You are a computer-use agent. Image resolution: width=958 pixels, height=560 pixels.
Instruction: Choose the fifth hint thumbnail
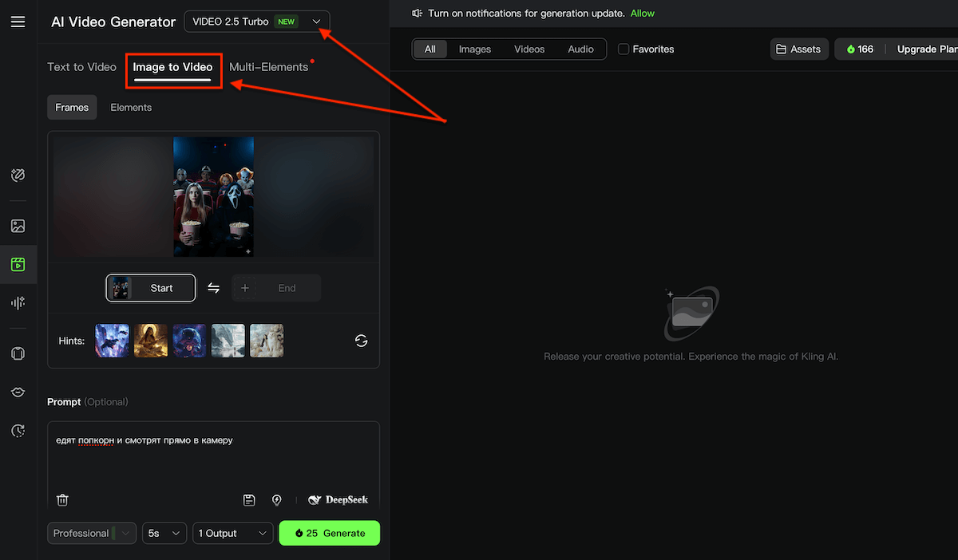click(267, 341)
